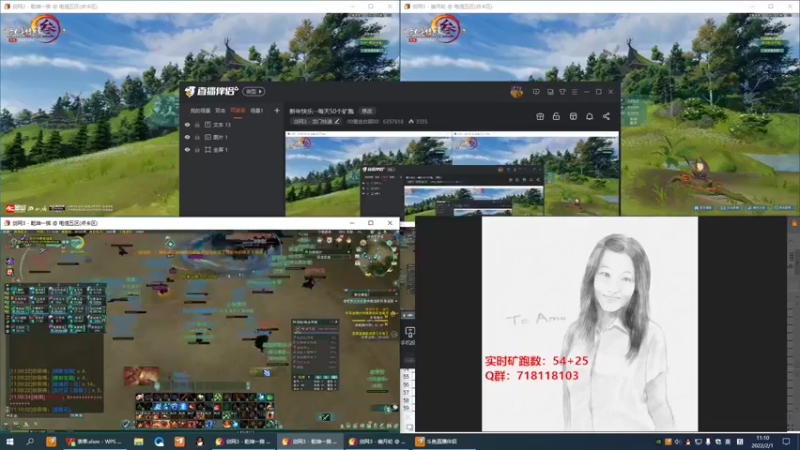Open messages icon beside the avatar

pos(536,92)
